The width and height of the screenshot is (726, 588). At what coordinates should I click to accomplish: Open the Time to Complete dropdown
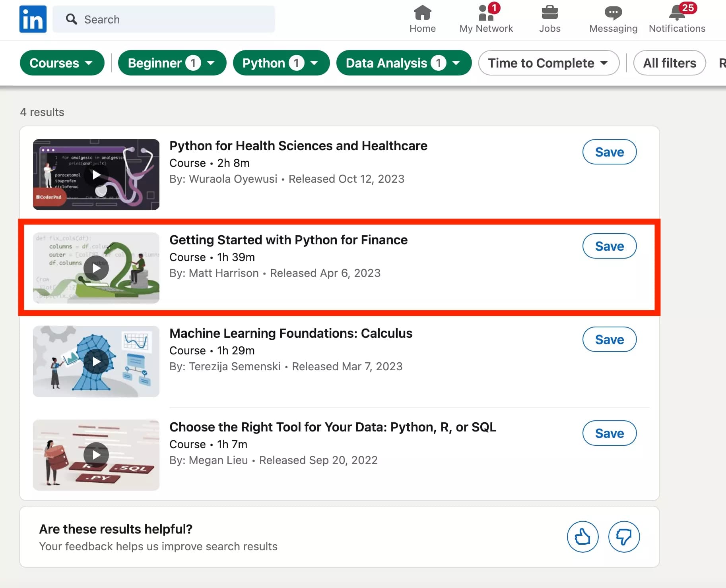(x=548, y=63)
